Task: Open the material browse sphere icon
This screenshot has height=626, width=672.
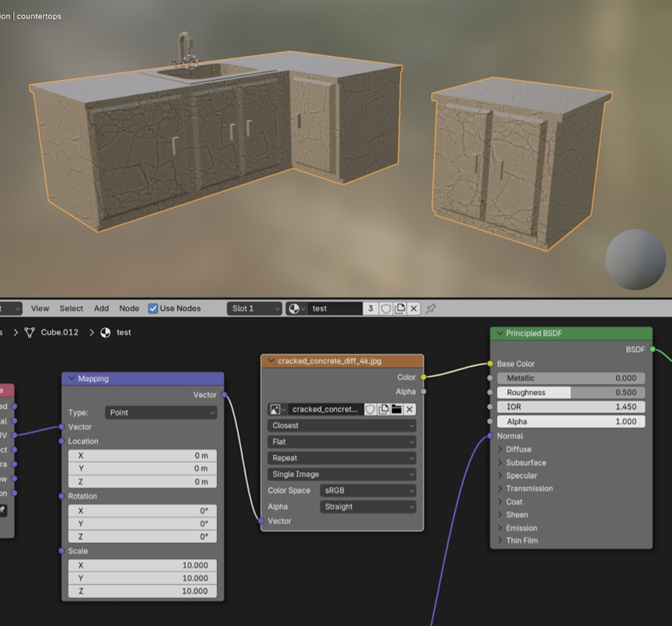Action: [296, 309]
